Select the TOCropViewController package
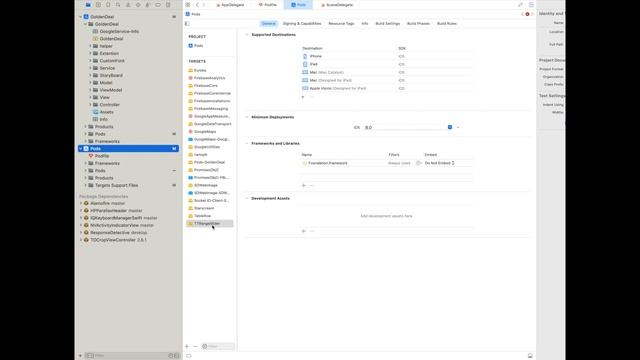This screenshot has height=360, width=640. coord(118,240)
